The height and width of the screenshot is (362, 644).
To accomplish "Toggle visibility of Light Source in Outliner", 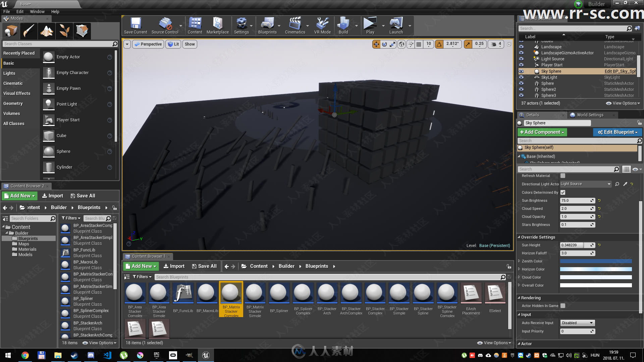I will 521,59.
